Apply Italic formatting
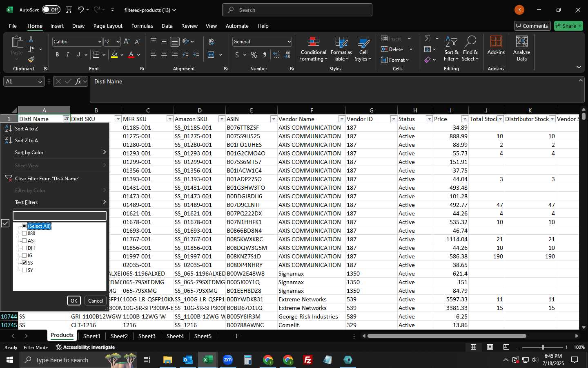 click(x=67, y=55)
